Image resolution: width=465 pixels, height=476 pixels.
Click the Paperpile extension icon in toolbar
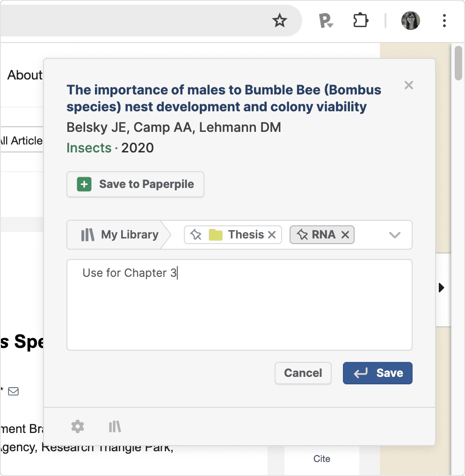(x=326, y=21)
